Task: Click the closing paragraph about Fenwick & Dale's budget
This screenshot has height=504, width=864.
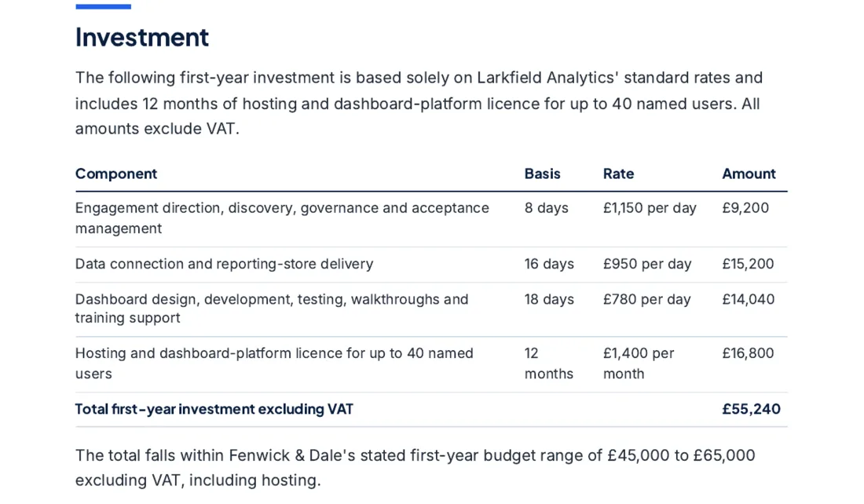Action: [x=416, y=468]
